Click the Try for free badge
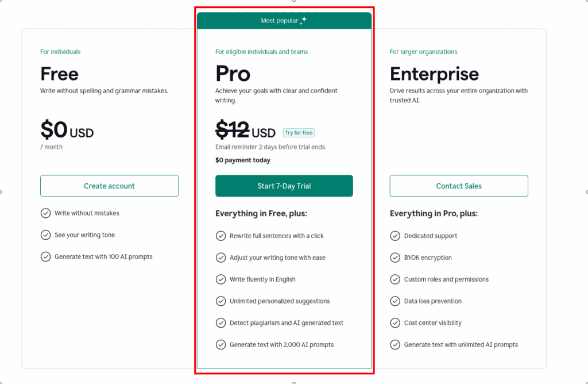 [298, 132]
